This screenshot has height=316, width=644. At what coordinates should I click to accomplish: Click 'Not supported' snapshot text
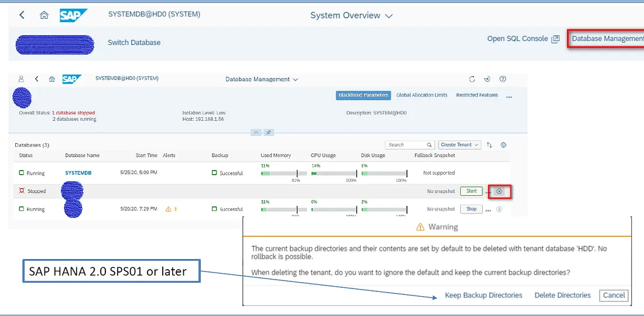point(439,173)
